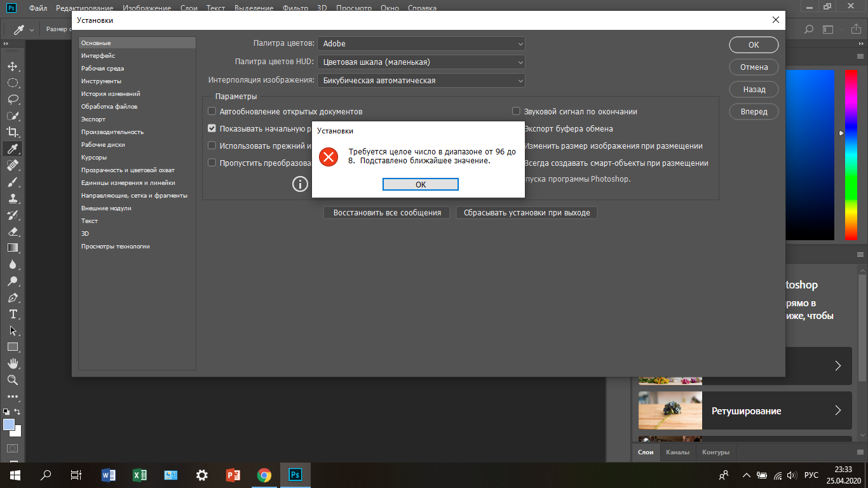Select the Brush tool

click(13, 182)
